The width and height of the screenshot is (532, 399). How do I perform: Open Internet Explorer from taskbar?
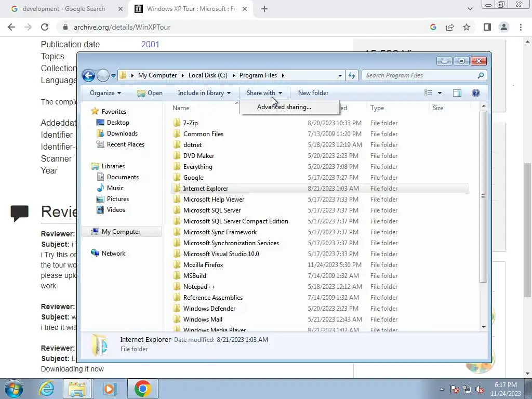tap(46, 389)
